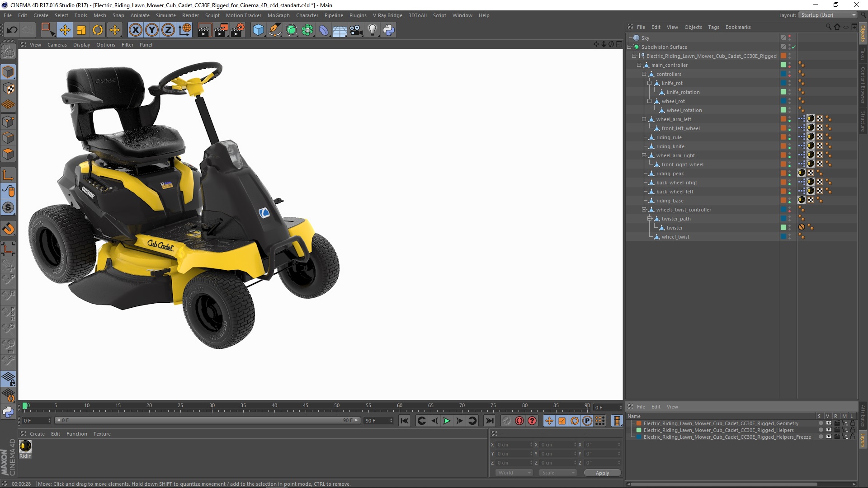The height and width of the screenshot is (488, 868).
Task: Select the twister_path object
Action: tap(676, 219)
